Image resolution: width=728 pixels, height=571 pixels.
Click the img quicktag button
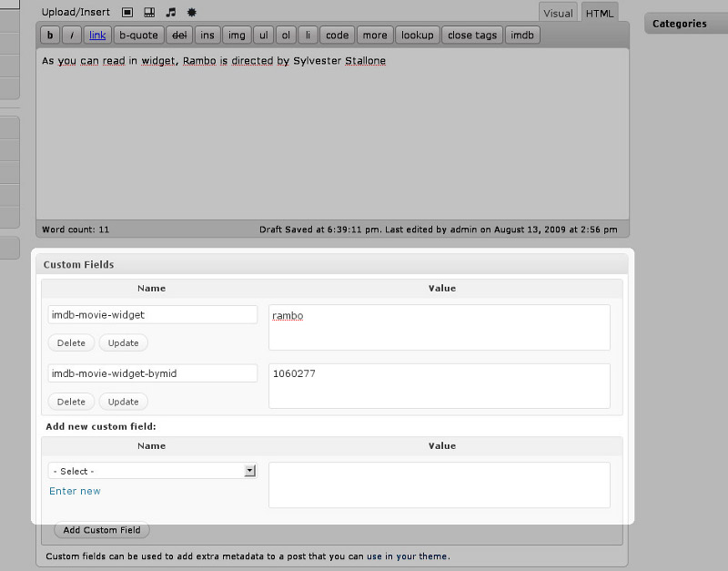[237, 36]
